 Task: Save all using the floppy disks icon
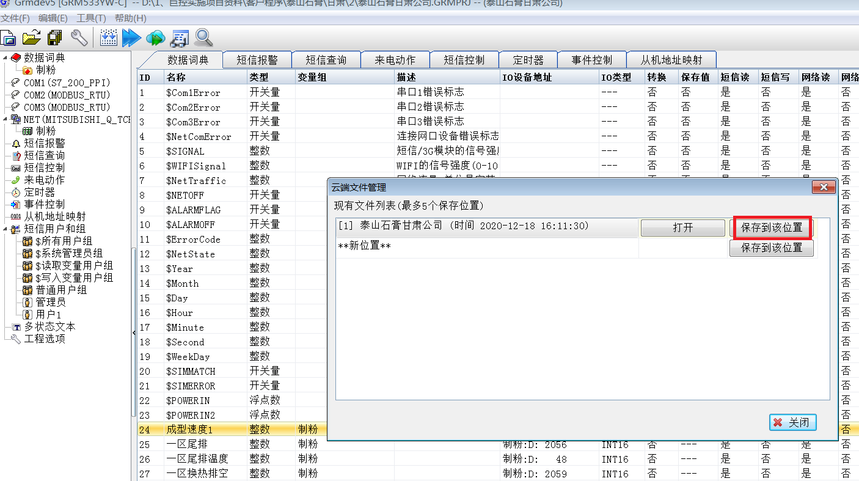point(55,38)
